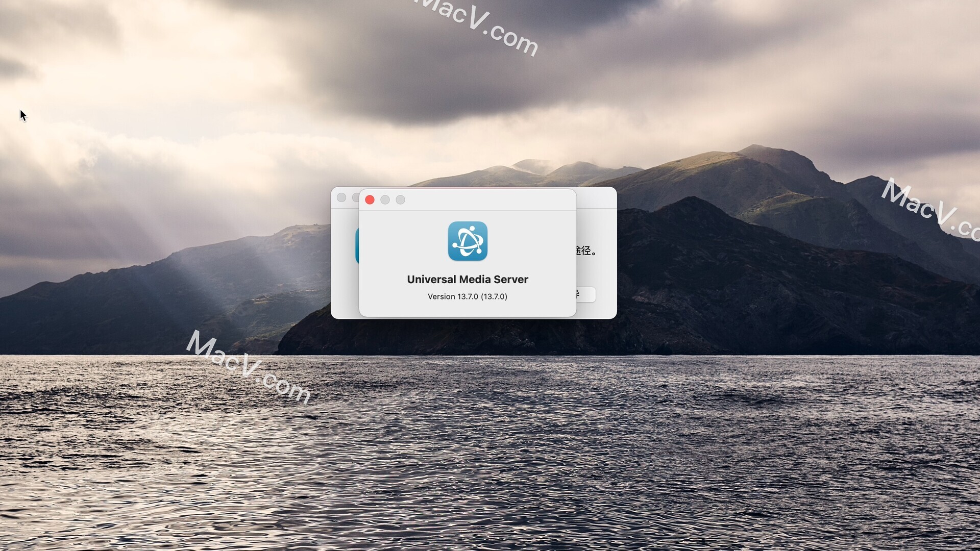Click the disabled minimize button in About window
The image size is (980, 551).
[385, 200]
